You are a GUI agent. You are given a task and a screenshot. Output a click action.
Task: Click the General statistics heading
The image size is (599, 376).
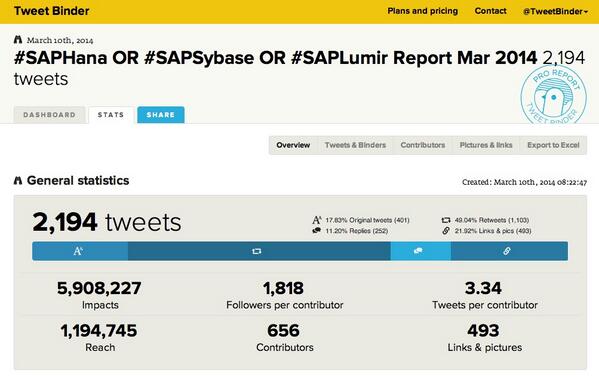pos(78,180)
